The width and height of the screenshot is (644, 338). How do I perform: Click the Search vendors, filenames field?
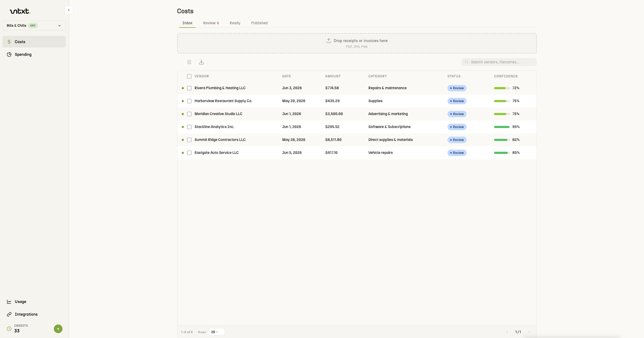499,62
